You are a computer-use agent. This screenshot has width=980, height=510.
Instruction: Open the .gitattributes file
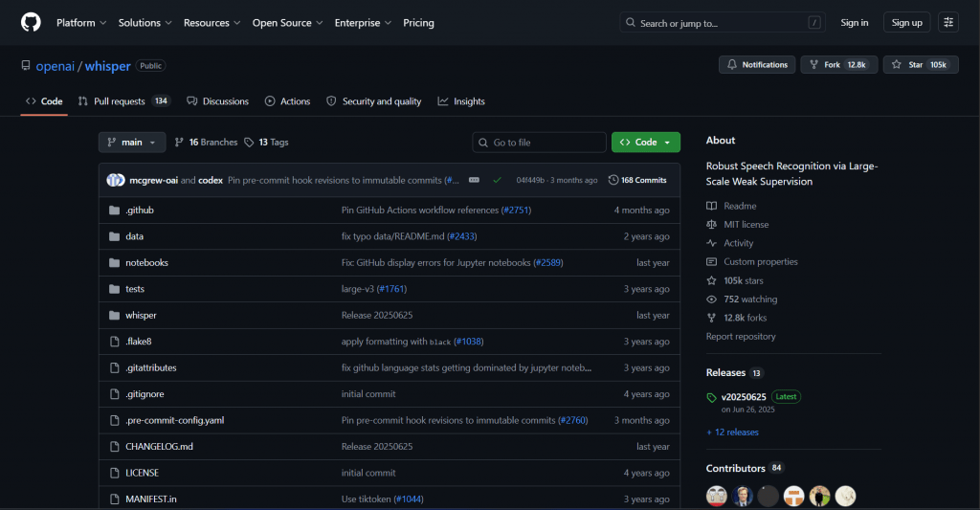click(150, 367)
